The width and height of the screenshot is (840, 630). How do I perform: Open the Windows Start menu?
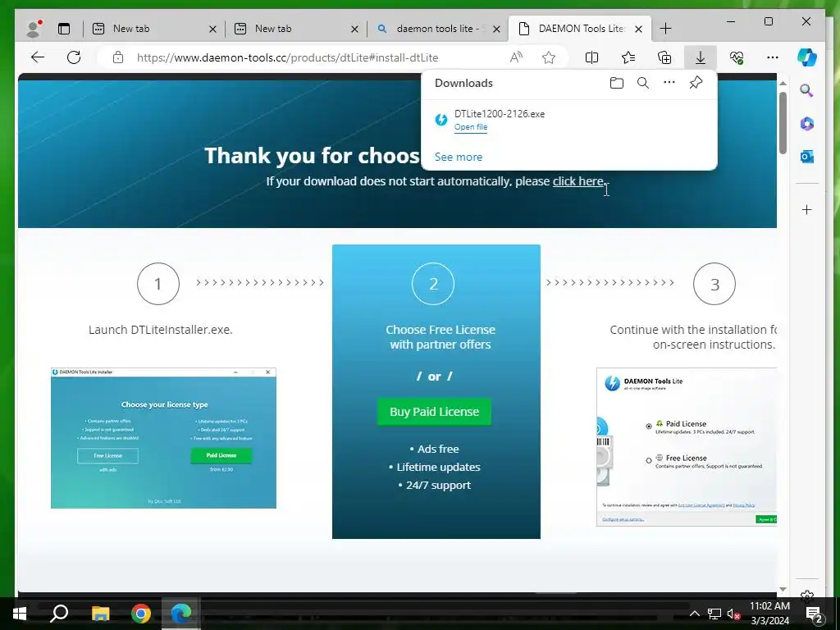tap(20, 614)
